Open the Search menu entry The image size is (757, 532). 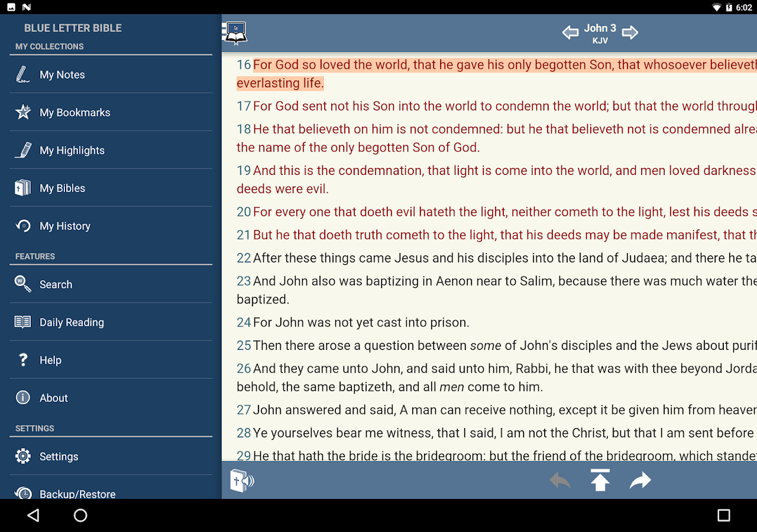[111, 284]
